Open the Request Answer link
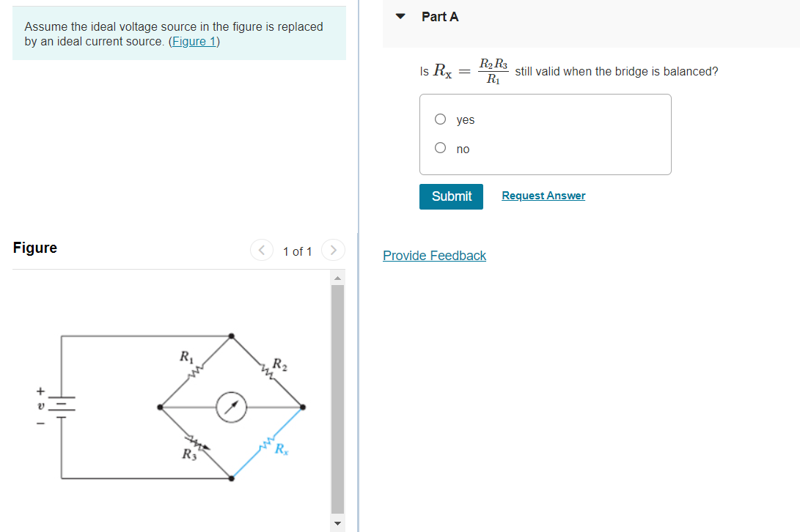This screenshot has width=800, height=532. pos(543,195)
